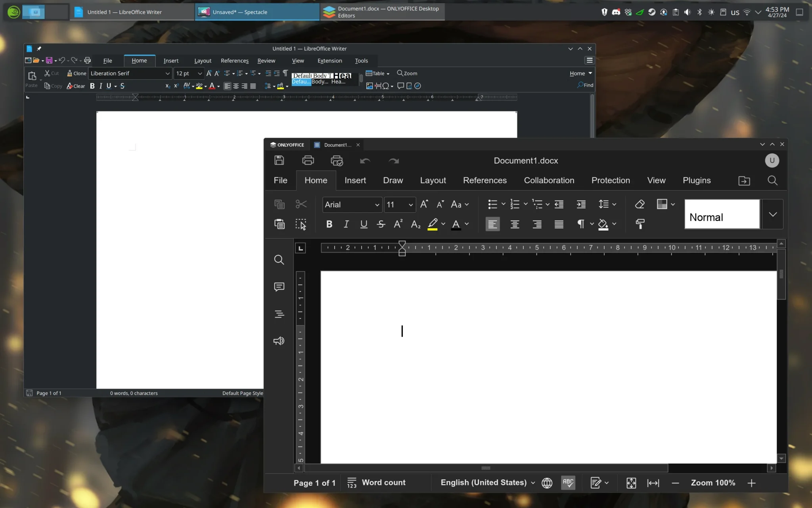Click the paragraph shading bucket color button
Screen dimensions: 812x508
click(603, 224)
